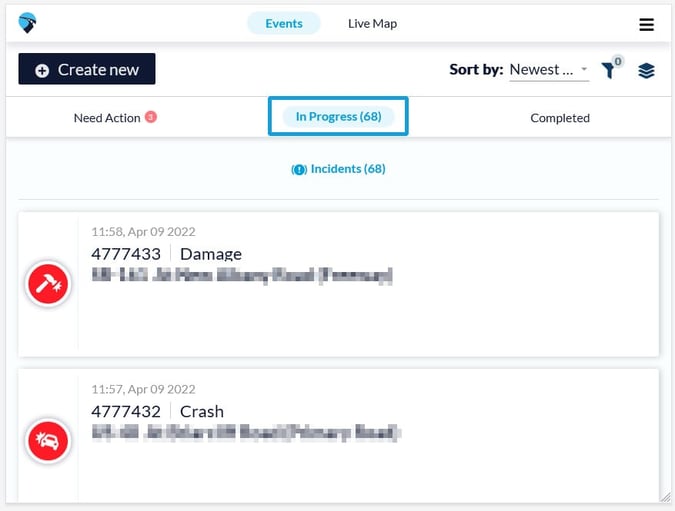Open the Completed tab
This screenshot has width=675, height=511.
tap(560, 118)
